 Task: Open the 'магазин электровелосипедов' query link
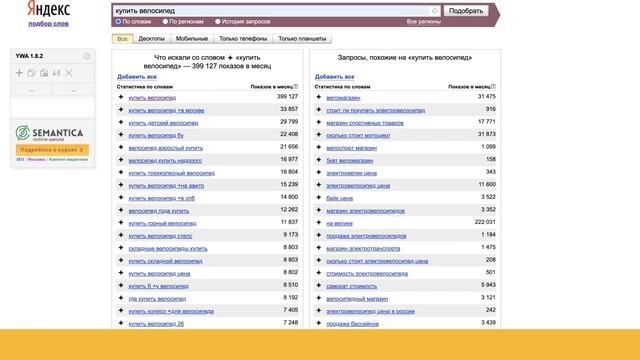click(365, 211)
